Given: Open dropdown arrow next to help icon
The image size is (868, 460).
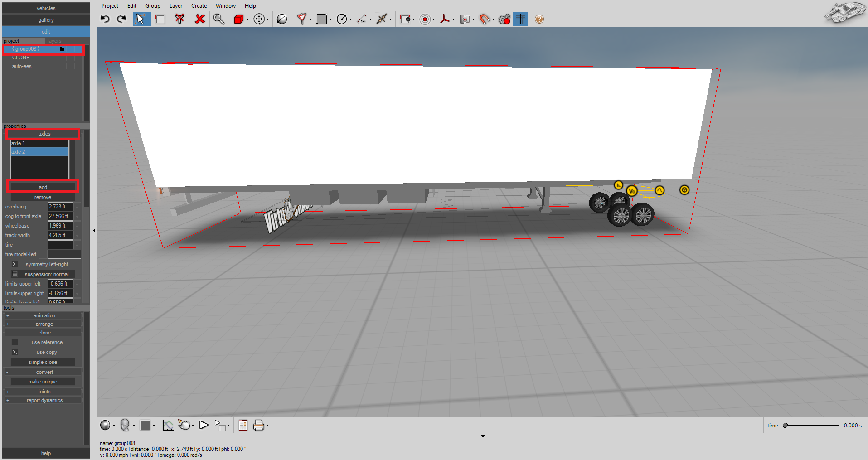Looking at the screenshot, I should (x=548, y=19).
